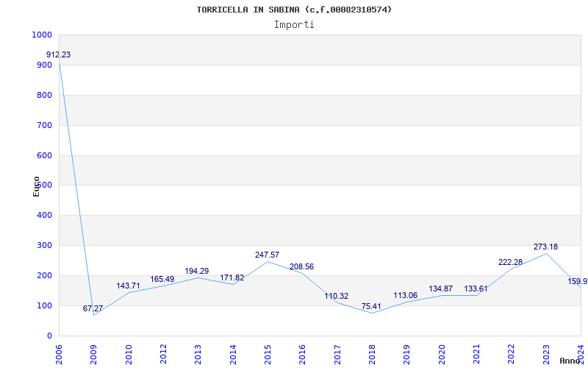Select the 273.18 data label

(x=545, y=247)
